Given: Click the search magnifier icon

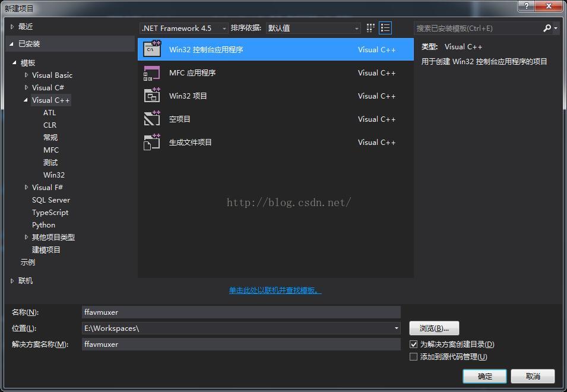Looking at the screenshot, I should (x=547, y=28).
